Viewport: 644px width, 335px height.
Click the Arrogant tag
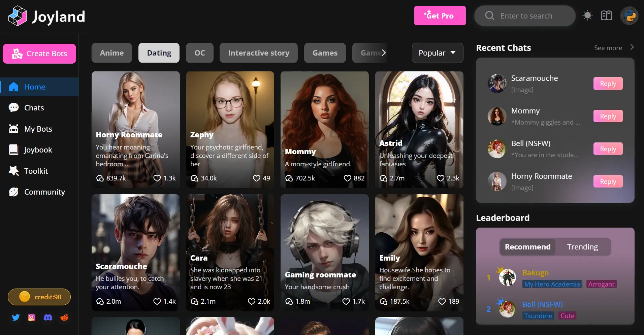point(601,284)
